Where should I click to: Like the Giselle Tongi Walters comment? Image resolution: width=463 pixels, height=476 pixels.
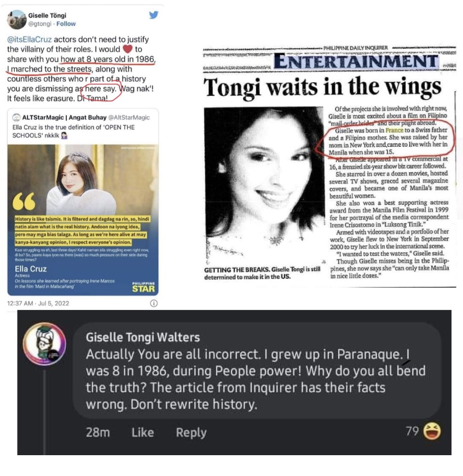143,433
